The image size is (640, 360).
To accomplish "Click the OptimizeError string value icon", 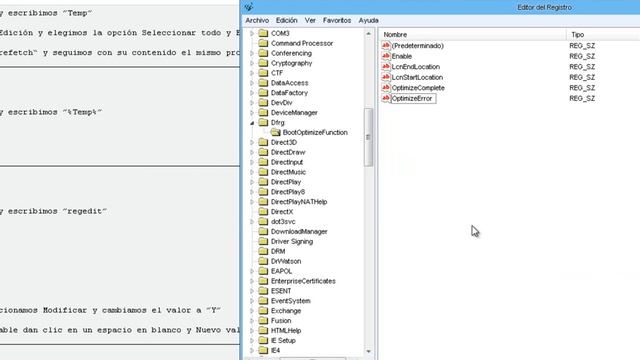I will [x=386, y=98].
